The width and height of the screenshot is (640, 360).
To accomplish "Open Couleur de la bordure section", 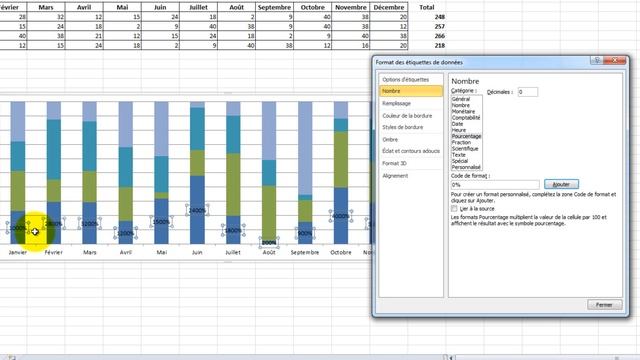I will (407, 116).
